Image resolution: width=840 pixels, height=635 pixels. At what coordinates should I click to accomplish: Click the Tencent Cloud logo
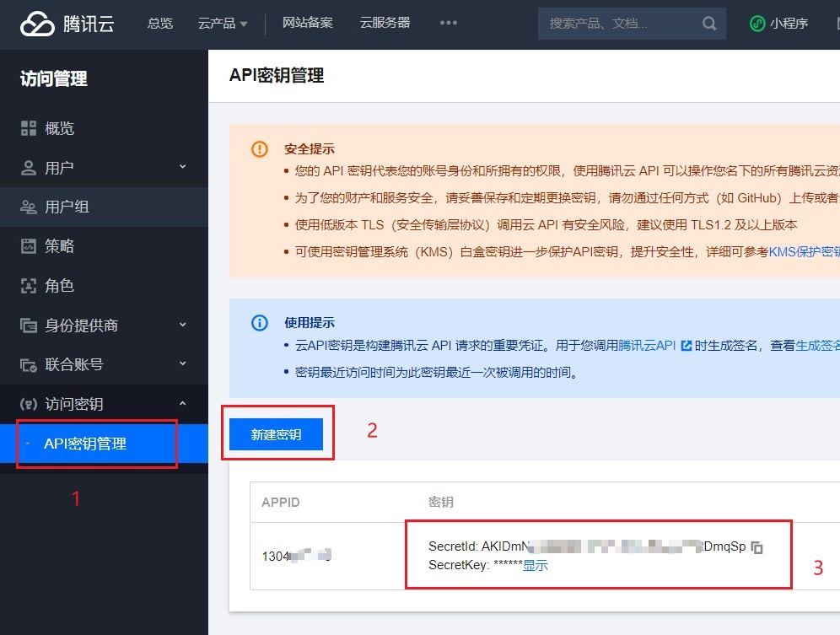pos(67,24)
